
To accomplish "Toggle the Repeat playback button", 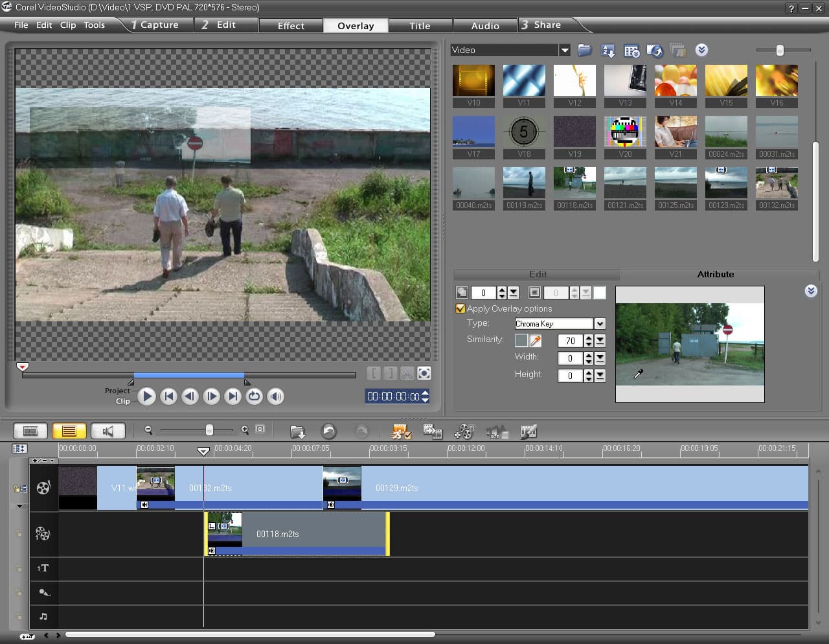I will (254, 396).
